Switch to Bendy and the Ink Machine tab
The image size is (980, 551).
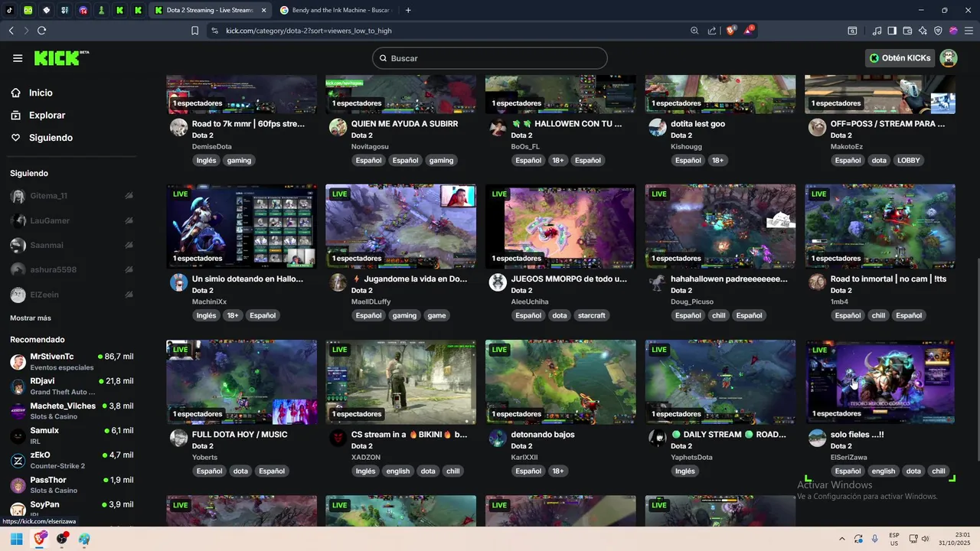point(335,10)
